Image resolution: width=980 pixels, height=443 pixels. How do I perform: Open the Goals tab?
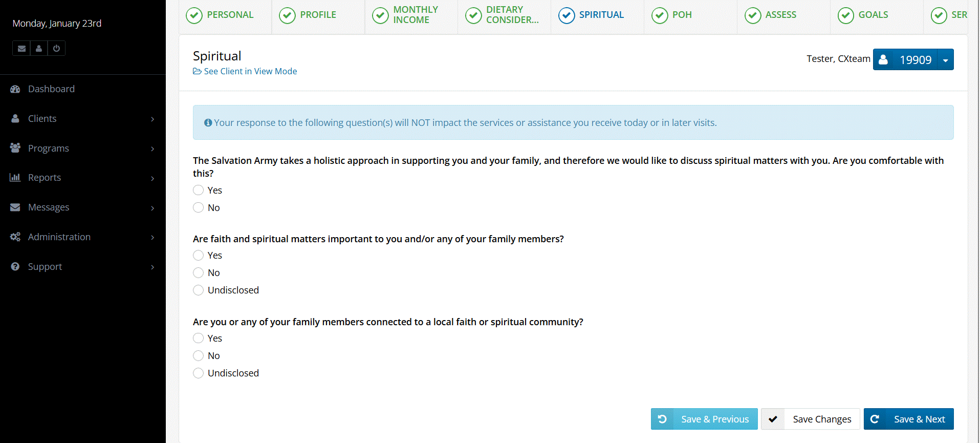pos(873,15)
